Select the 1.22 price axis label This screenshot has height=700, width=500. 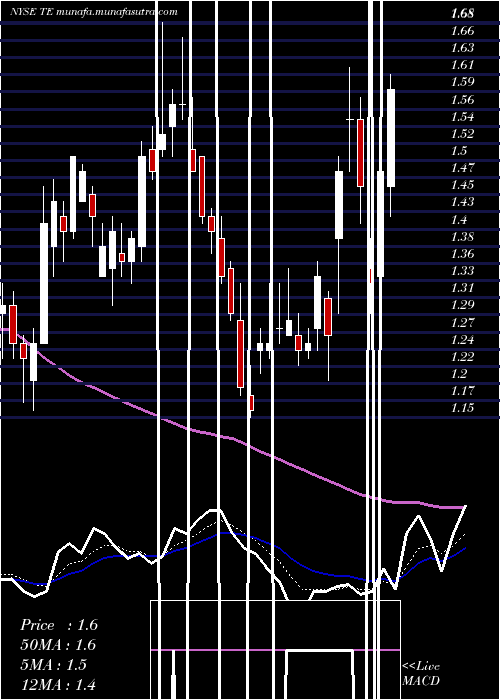(x=462, y=356)
